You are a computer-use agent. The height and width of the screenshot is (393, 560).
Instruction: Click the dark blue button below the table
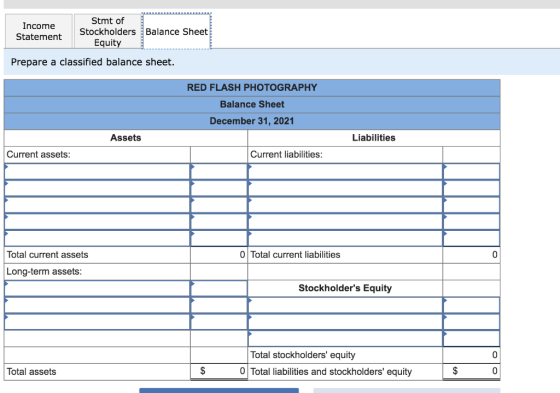click(219, 390)
